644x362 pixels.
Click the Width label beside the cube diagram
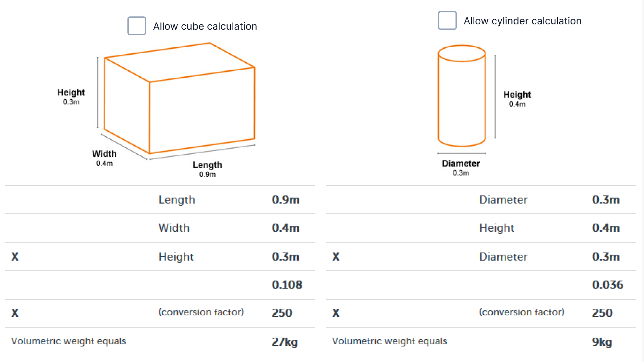[x=104, y=154]
